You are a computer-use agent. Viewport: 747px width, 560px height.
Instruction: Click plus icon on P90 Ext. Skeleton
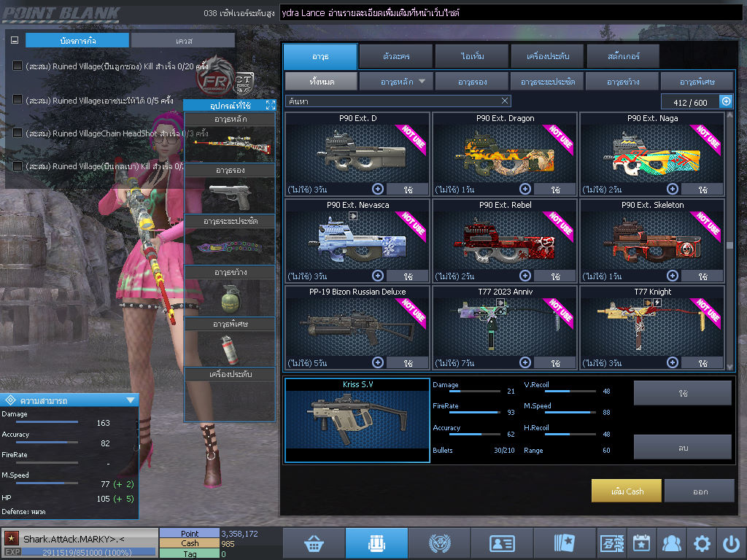[x=672, y=276]
